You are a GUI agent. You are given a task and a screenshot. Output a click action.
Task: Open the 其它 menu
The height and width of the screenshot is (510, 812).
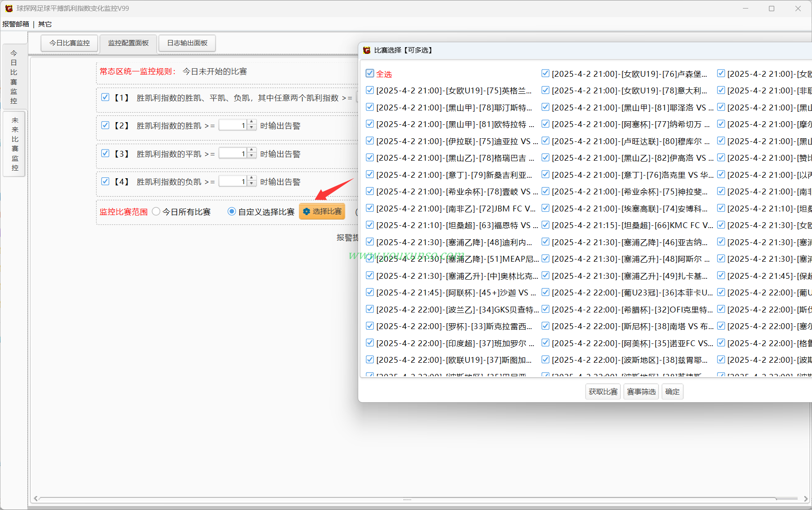(45, 24)
